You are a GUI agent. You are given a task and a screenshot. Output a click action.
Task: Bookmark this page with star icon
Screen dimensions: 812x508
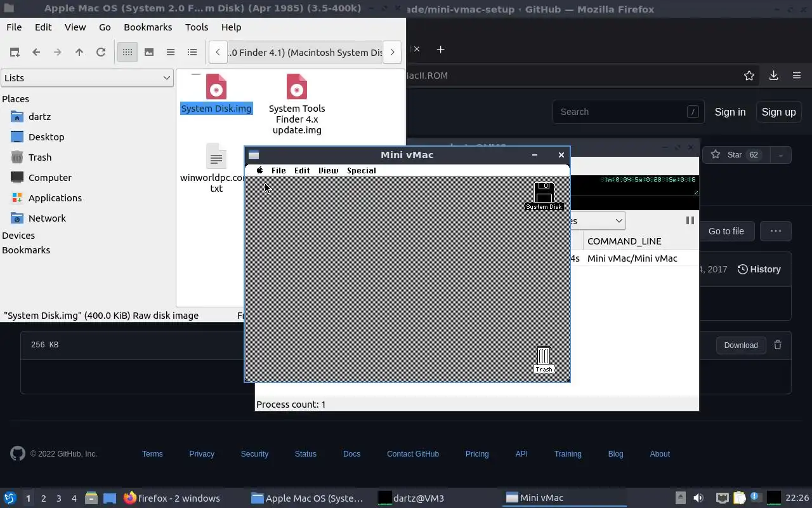click(x=749, y=76)
